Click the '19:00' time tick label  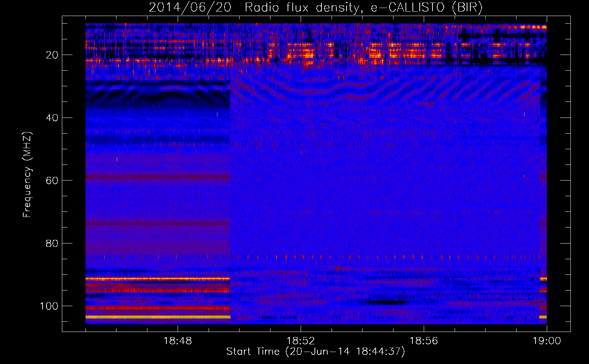pos(547,341)
